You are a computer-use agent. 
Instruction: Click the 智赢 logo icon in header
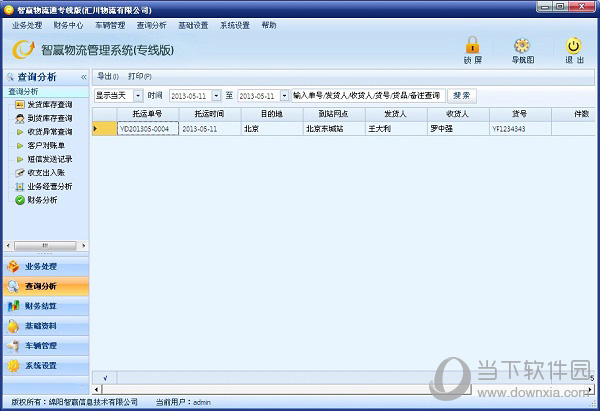(x=23, y=50)
